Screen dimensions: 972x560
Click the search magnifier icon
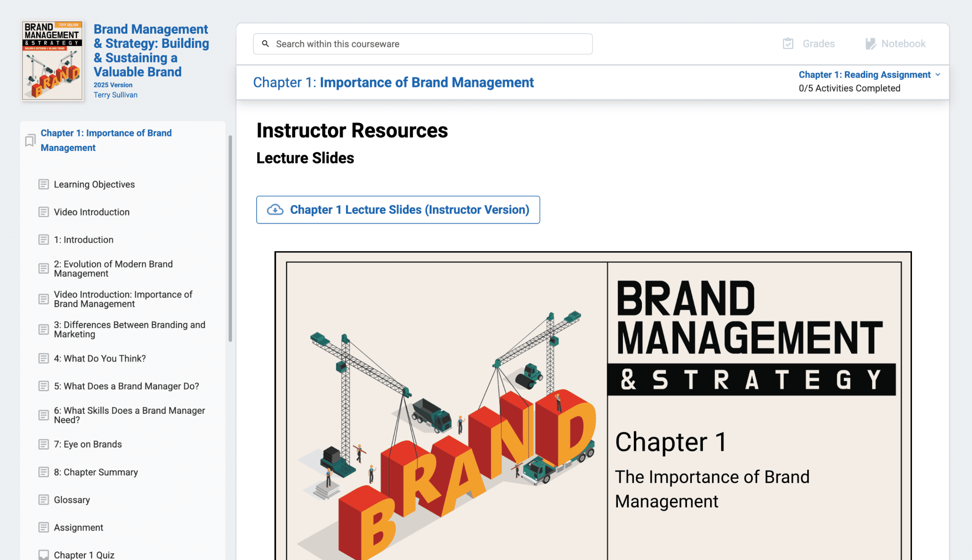coord(266,44)
